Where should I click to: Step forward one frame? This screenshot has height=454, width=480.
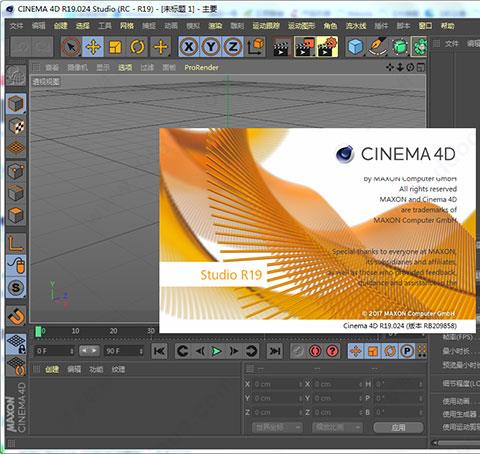coord(234,351)
